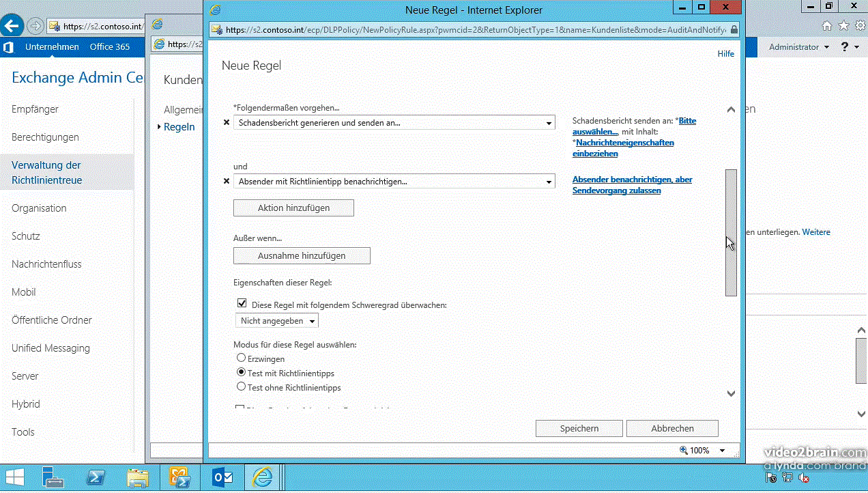The height and width of the screenshot is (493, 868).
Task: Open the 'Hilfe' link
Action: pos(726,54)
